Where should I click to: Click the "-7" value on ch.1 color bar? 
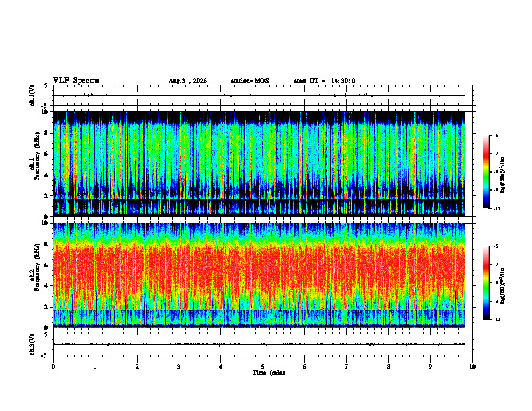pyautogui.click(x=496, y=154)
